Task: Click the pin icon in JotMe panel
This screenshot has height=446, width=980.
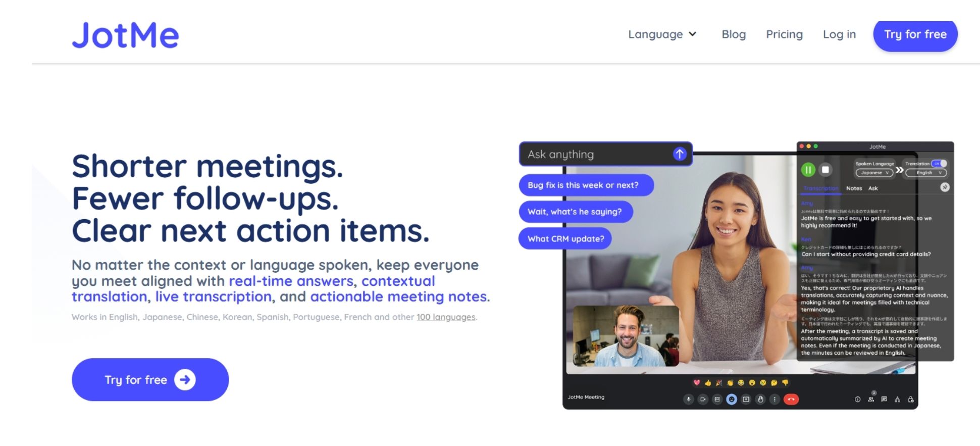Action: point(945,187)
